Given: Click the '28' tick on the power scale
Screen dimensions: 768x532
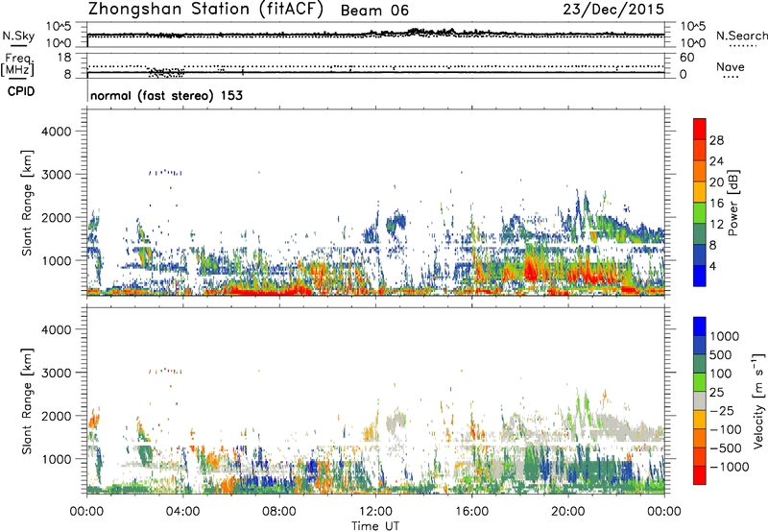Looking at the screenshot, I should (x=716, y=140).
